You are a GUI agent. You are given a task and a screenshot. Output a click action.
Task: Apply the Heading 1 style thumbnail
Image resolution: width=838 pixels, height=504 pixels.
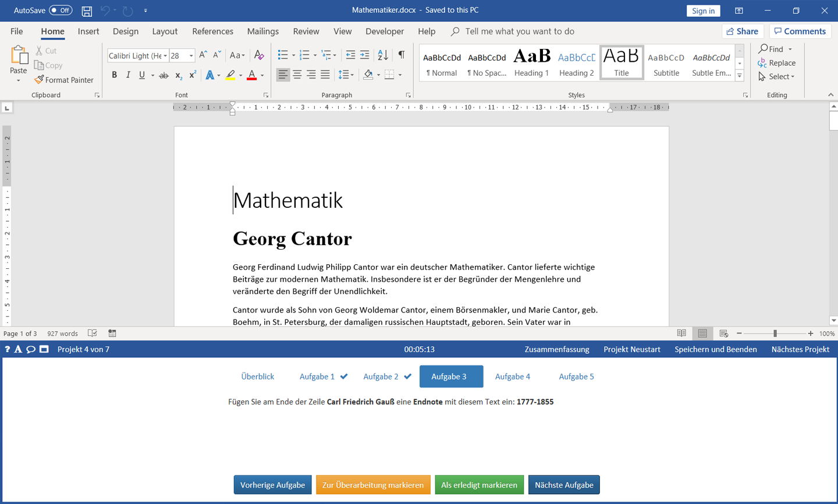(x=531, y=63)
